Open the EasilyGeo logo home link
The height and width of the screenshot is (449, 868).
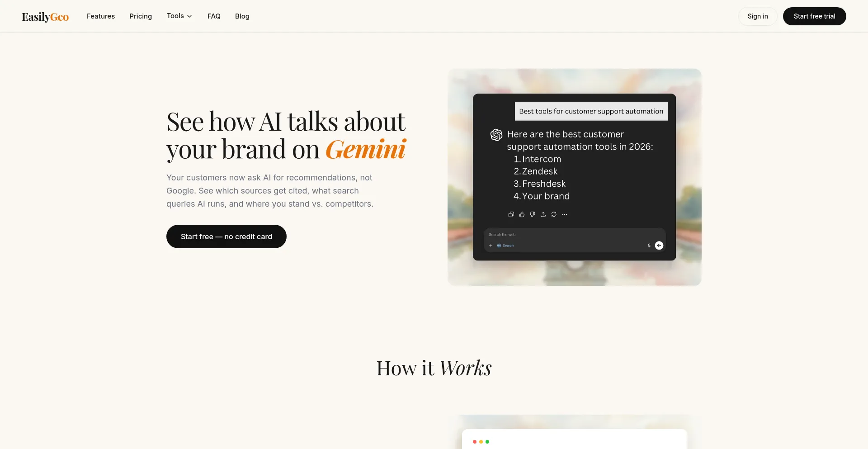(45, 17)
